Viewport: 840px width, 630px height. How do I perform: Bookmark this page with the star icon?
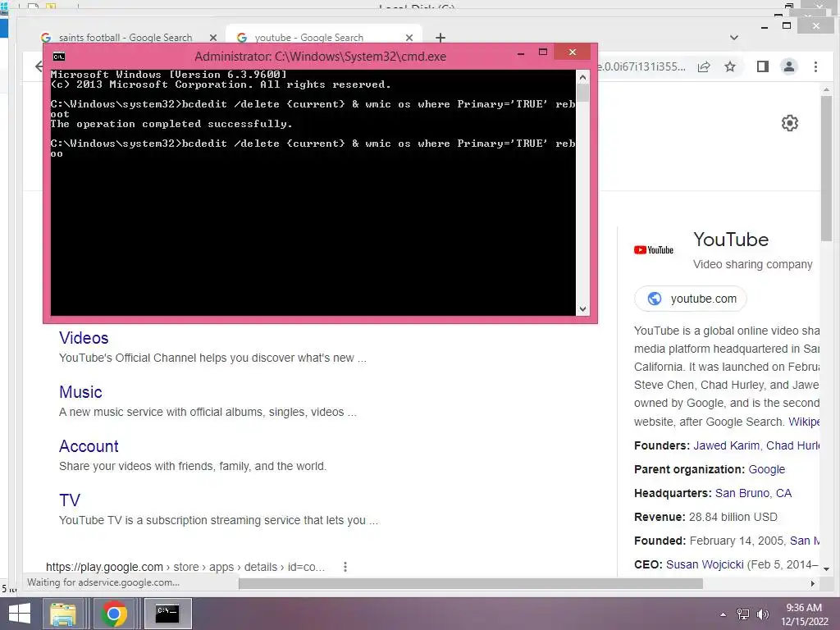tap(729, 66)
